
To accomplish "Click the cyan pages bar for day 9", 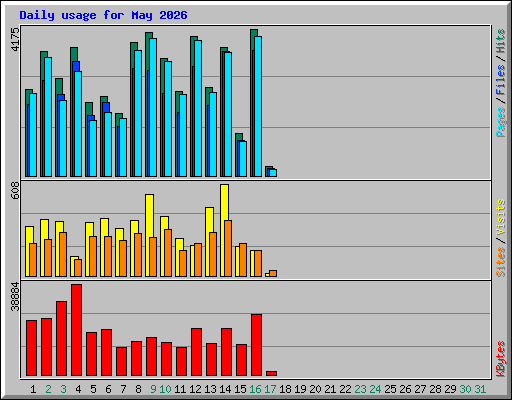I will tap(153, 107).
